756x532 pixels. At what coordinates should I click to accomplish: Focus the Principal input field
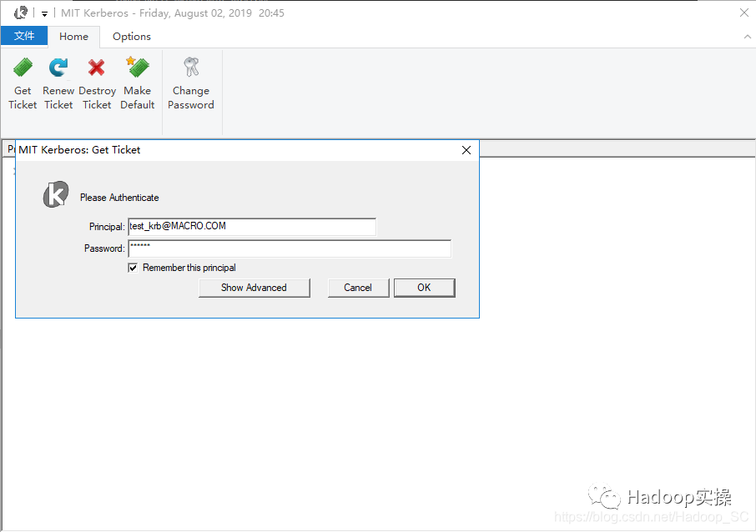pos(252,227)
